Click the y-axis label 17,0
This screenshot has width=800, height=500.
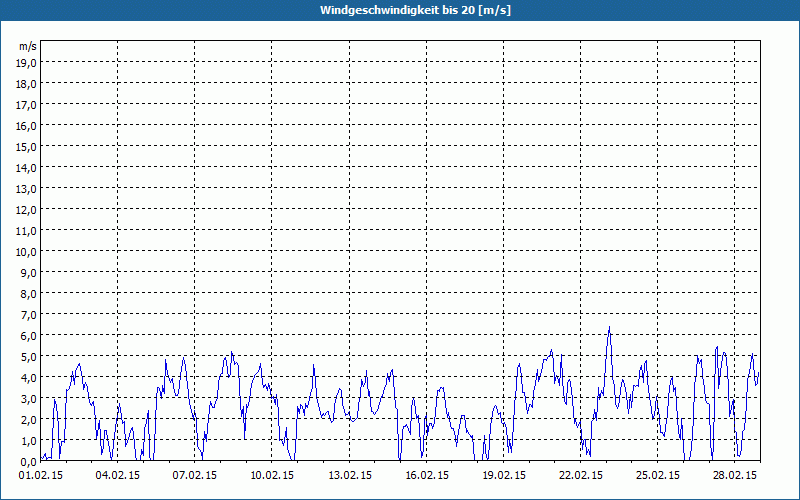28,105
